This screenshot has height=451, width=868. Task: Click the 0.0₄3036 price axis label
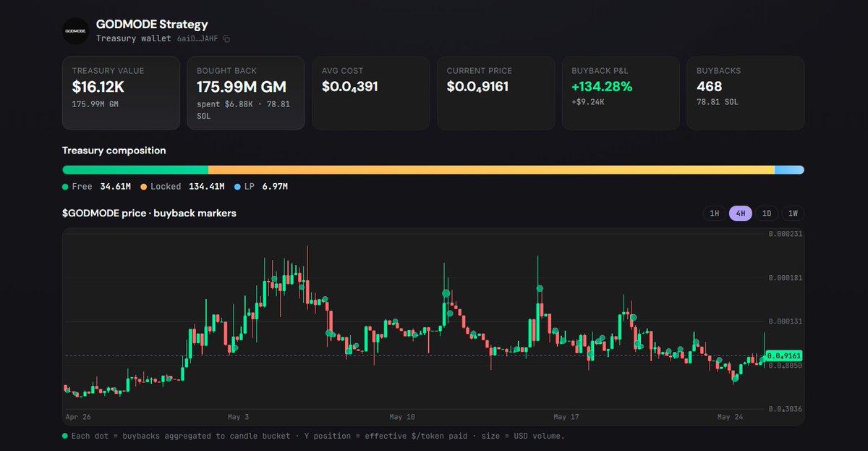[x=785, y=410]
